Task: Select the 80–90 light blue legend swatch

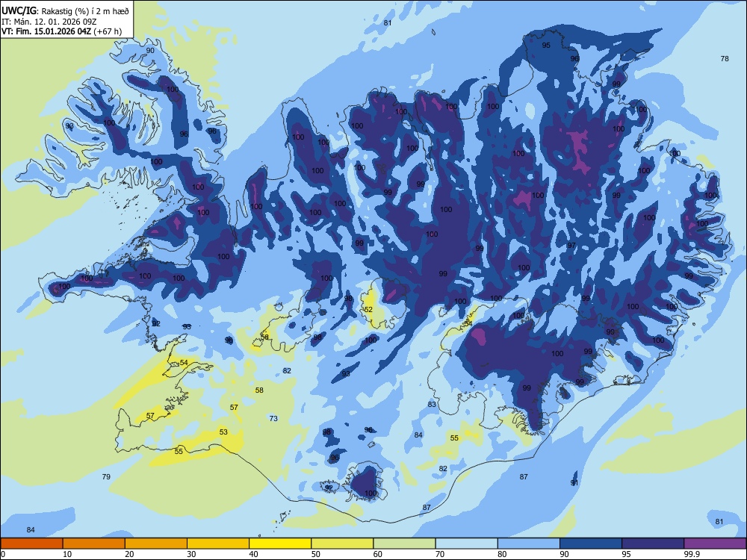Action: pos(529,544)
